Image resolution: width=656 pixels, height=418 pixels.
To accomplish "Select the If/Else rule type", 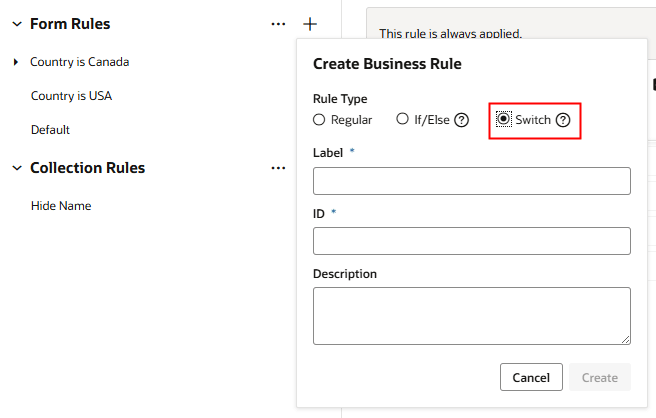I will click(x=402, y=120).
